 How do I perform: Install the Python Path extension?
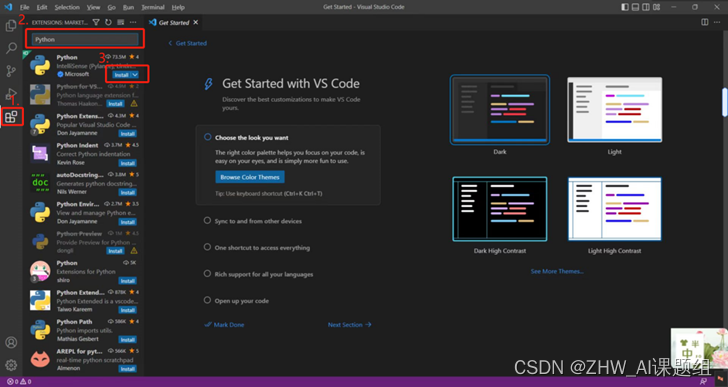(x=127, y=339)
